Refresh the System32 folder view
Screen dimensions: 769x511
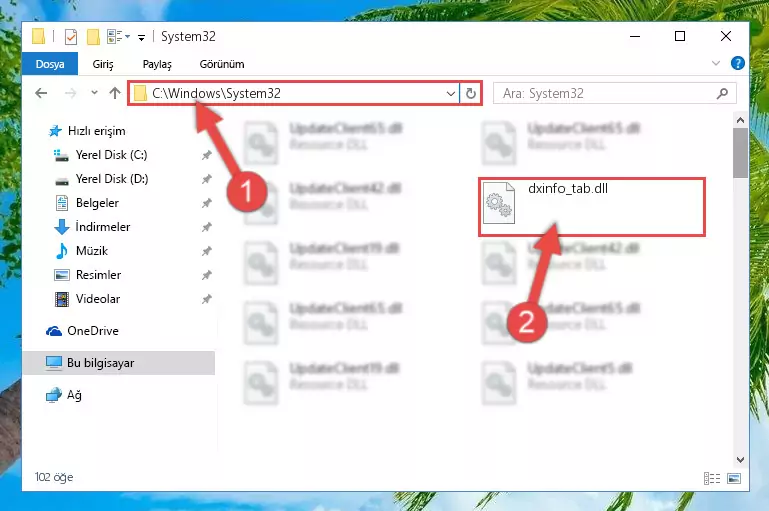(x=470, y=93)
